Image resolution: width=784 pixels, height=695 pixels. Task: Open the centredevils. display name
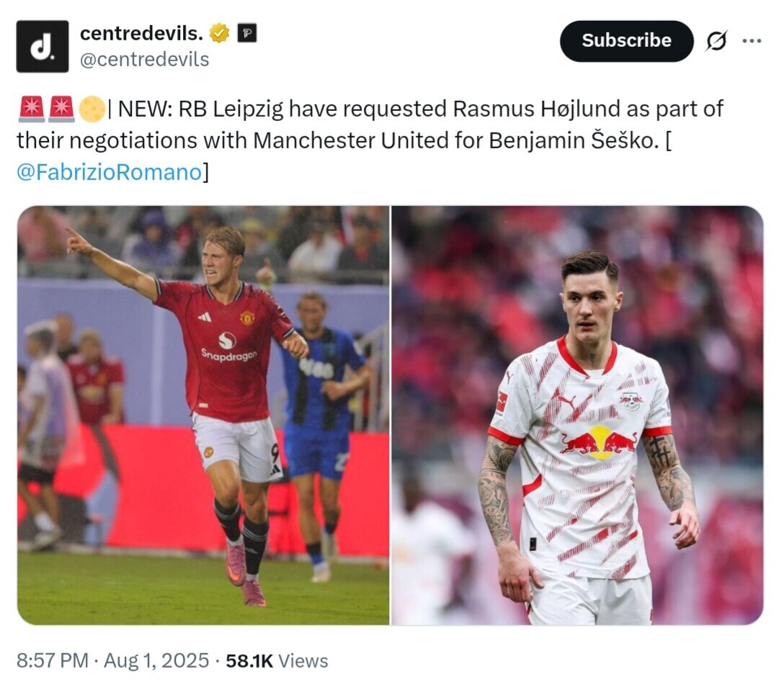[x=141, y=33]
